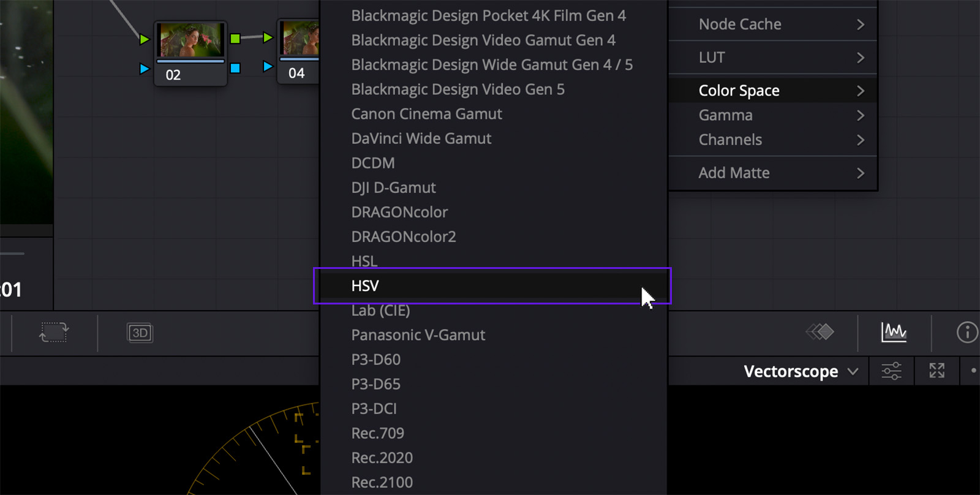Click node 02 green RGB output square
980x495 pixels.
235,39
